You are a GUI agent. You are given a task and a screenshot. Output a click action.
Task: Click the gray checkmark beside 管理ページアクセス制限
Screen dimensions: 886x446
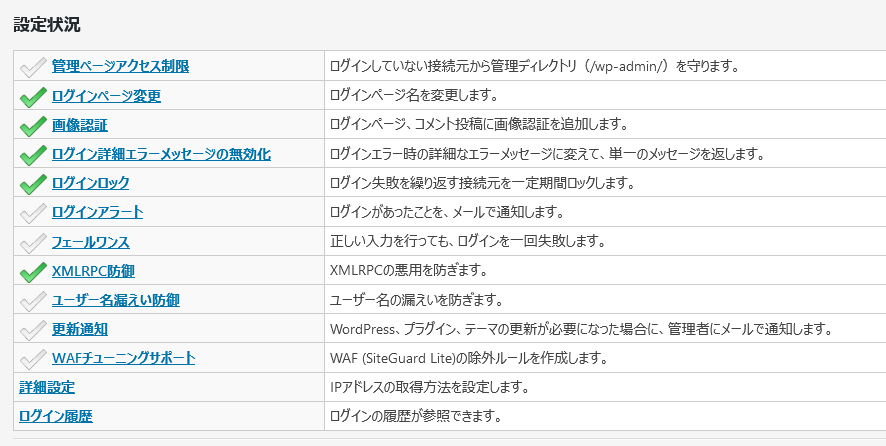click(33, 67)
